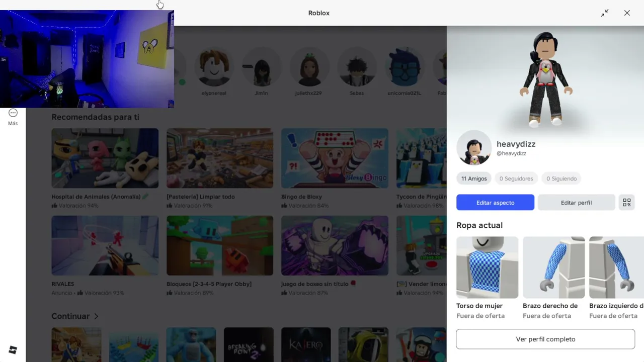Click the 'Anuncio • Valoración 93%' text under RIVALES
Viewport: 644px width, 362px height.
(x=88, y=293)
